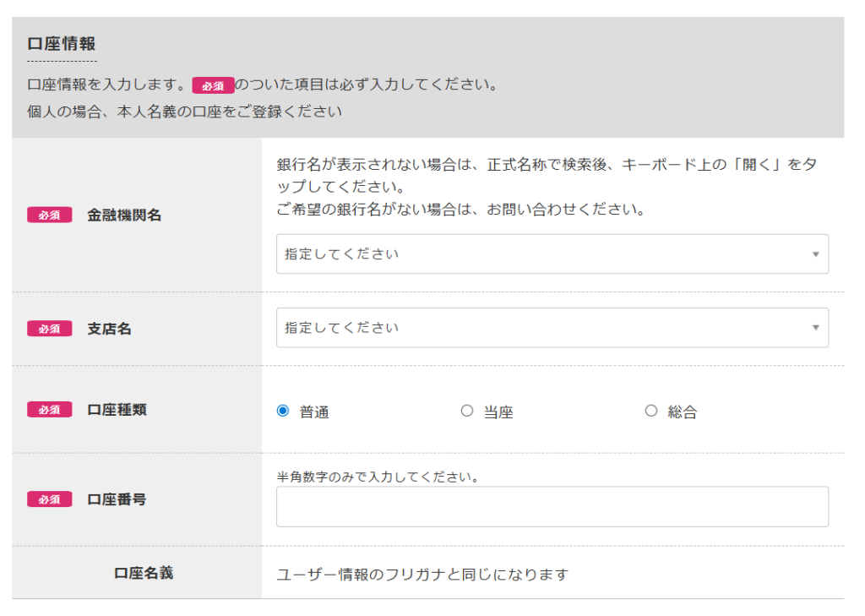Open the 金融機関名 dropdown
Screen dimensions: 865x616
[541, 254]
